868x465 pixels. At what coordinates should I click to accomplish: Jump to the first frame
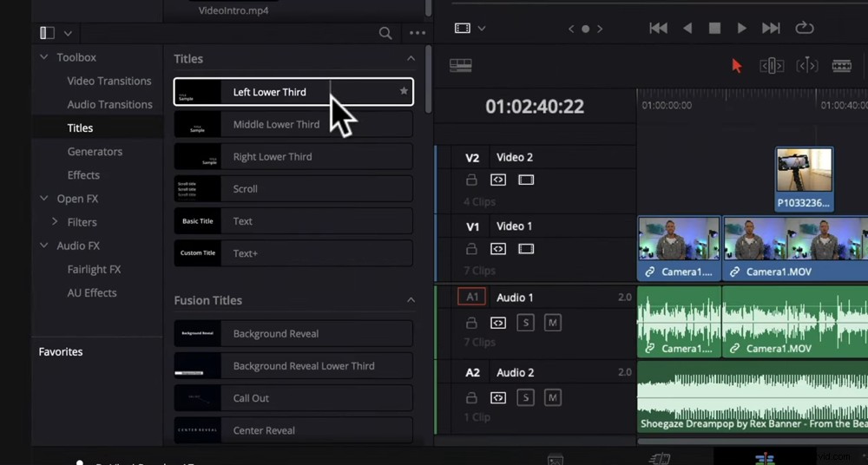658,28
